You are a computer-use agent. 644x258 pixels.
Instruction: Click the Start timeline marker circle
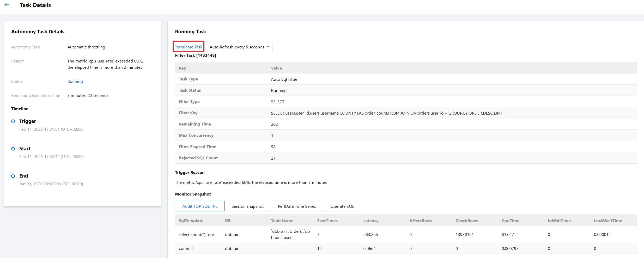click(x=13, y=149)
